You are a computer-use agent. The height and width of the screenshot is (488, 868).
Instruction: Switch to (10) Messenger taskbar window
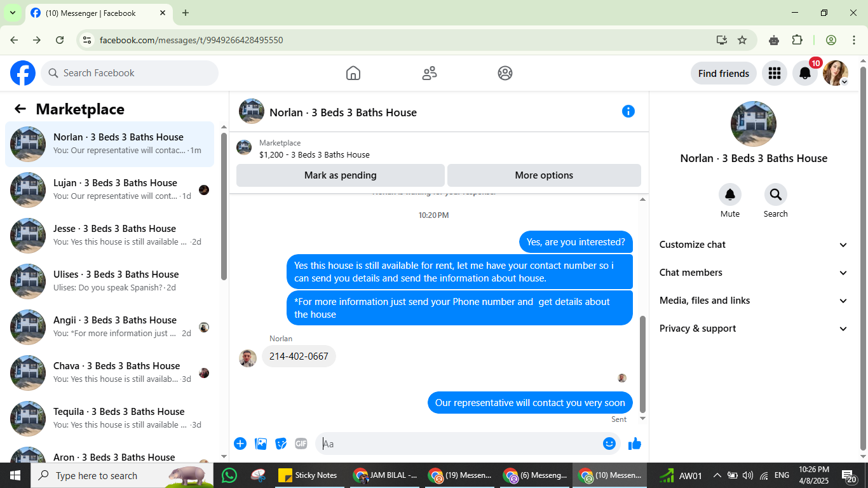[610, 475]
